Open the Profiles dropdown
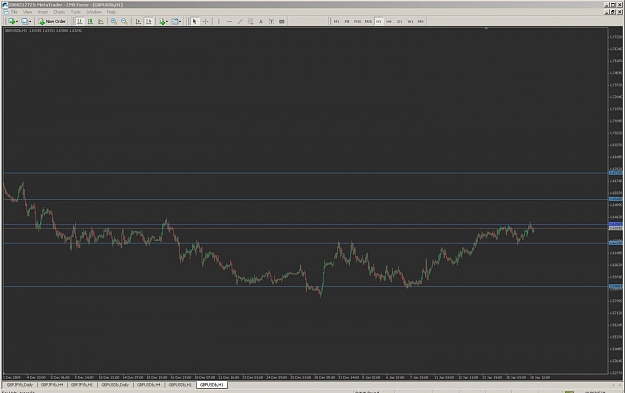This screenshot has width=625, height=393. point(26,22)
